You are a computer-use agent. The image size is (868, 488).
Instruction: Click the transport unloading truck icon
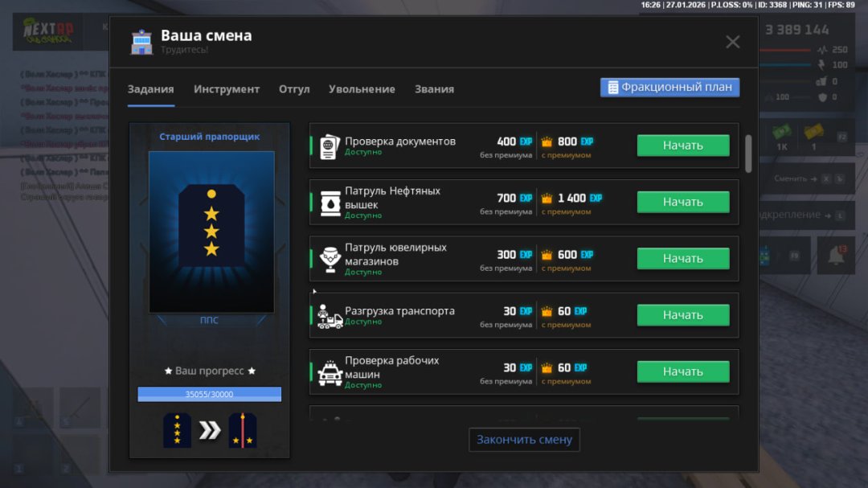point(330,316)
